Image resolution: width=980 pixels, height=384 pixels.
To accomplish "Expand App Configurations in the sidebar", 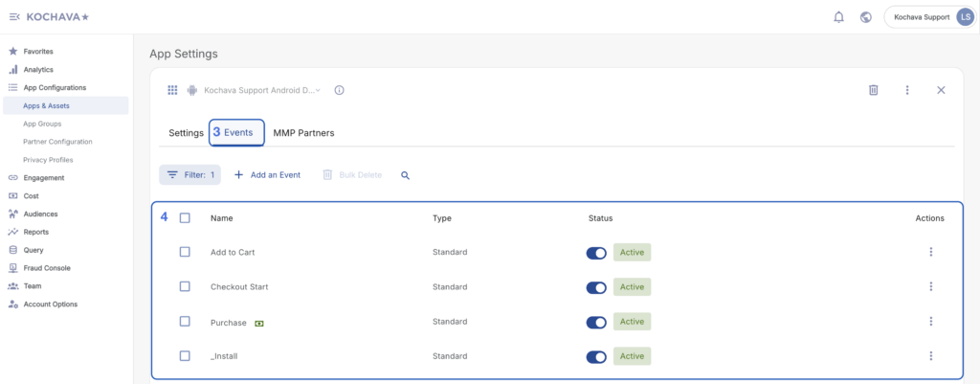I will point(55,87).
